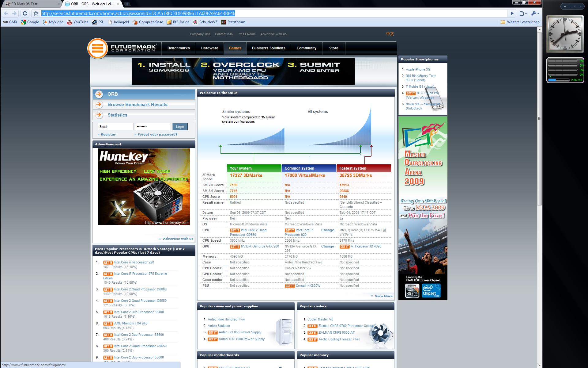Open the Hardware menu
Screen dimensions: 588x368
click(x=210, y=48)
